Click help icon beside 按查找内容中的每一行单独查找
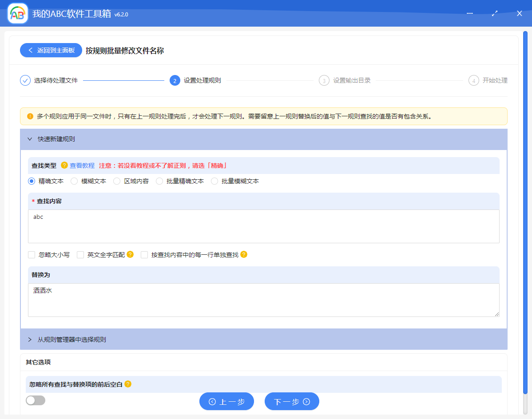 (244, 254)
